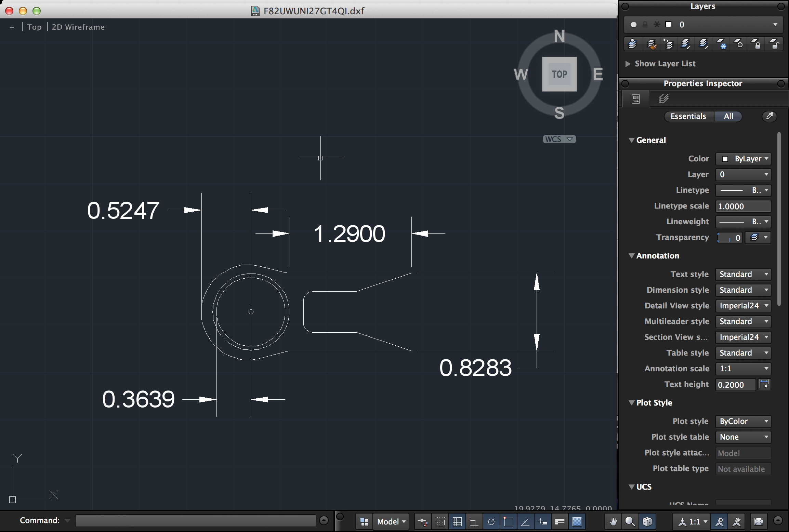Open the Model layout dropdown
Screen dimensions: 789x532
[391, 521]
